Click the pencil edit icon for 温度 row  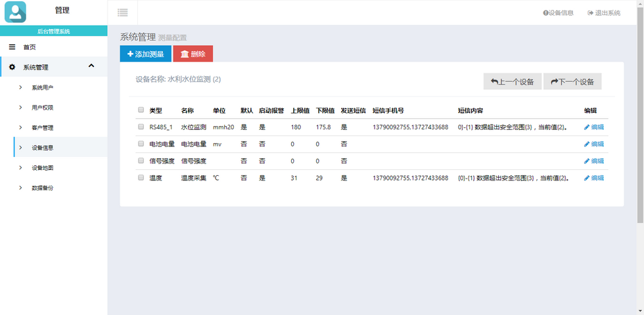[x=587, y=178]
